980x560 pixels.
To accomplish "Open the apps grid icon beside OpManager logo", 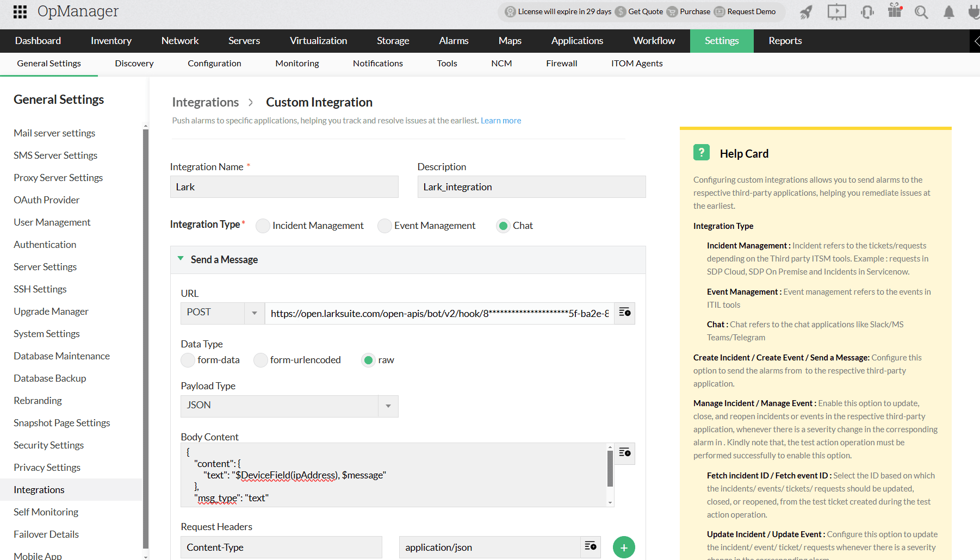I will click(x=20, y=11).
